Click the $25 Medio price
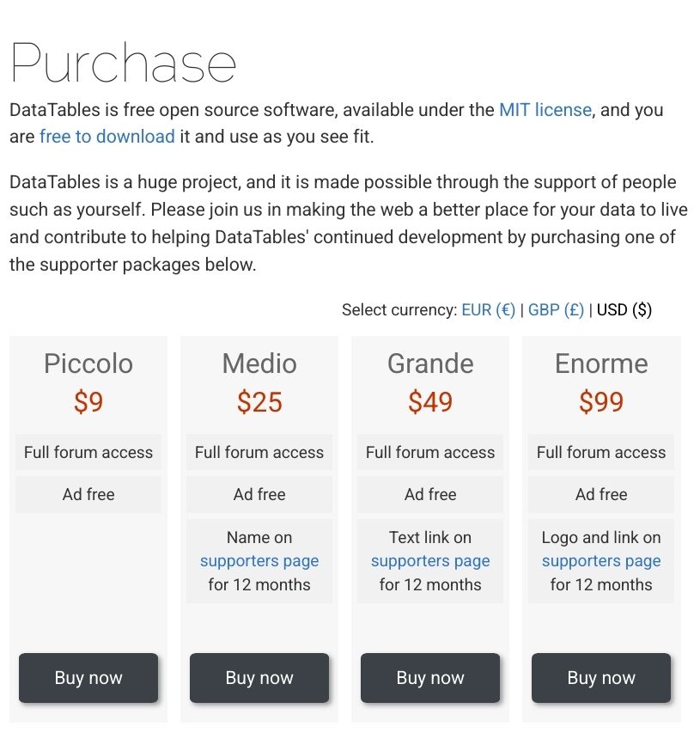The height and width of the screenshot is (745, 700). point(259,402)
